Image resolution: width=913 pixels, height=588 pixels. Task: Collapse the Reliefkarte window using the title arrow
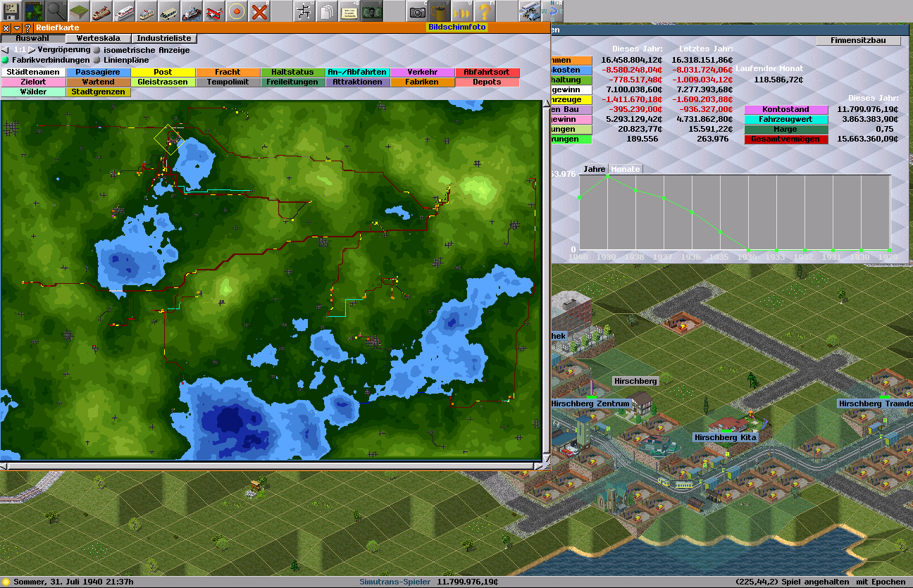pos(17,27)
